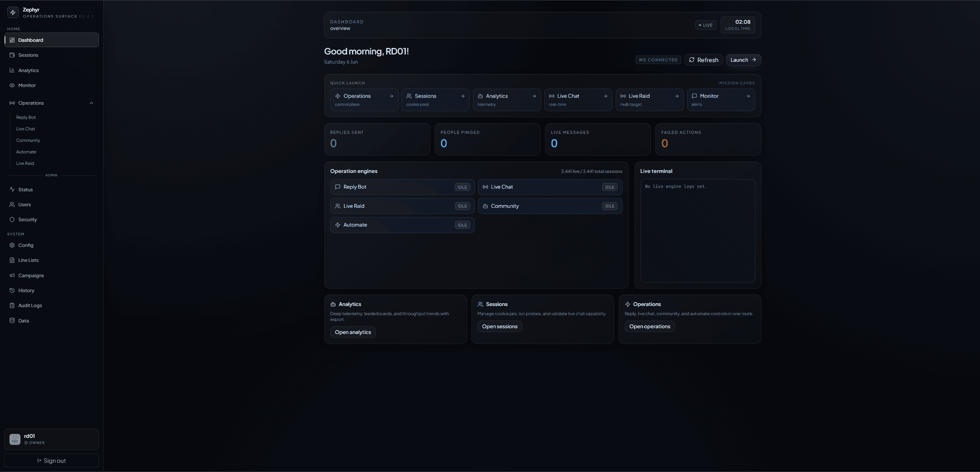Select Reply Bot under Operations
Image resolution: width=980 pixels, height=472 pixels.
coord(26,117)
